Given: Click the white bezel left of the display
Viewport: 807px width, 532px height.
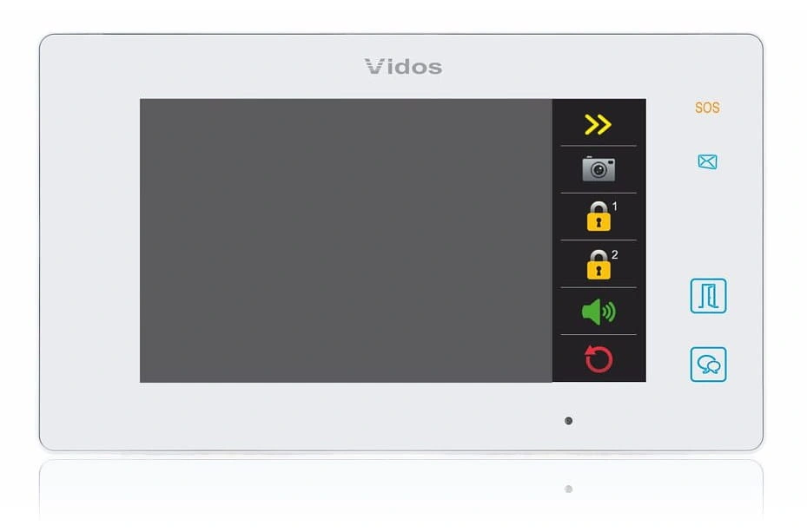Looking at the screenshot, I should 89,240.
